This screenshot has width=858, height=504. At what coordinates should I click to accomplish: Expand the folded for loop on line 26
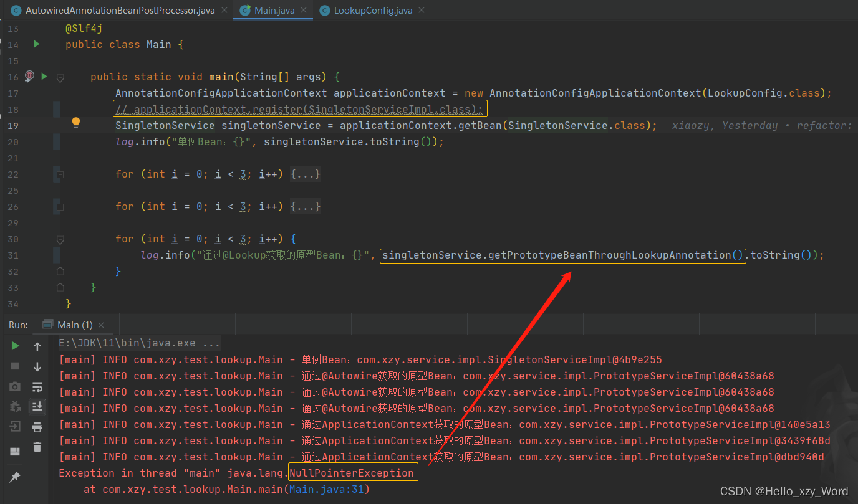pos(60,207)
